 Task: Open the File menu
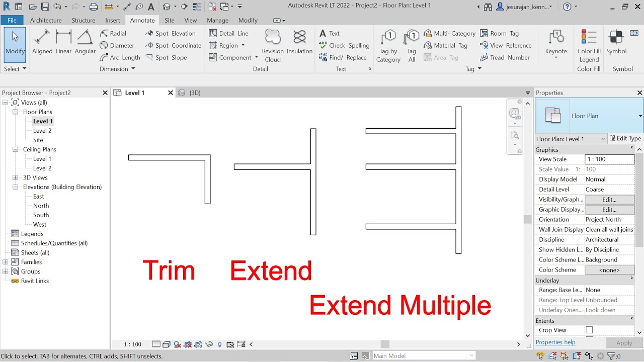point(12,20)
